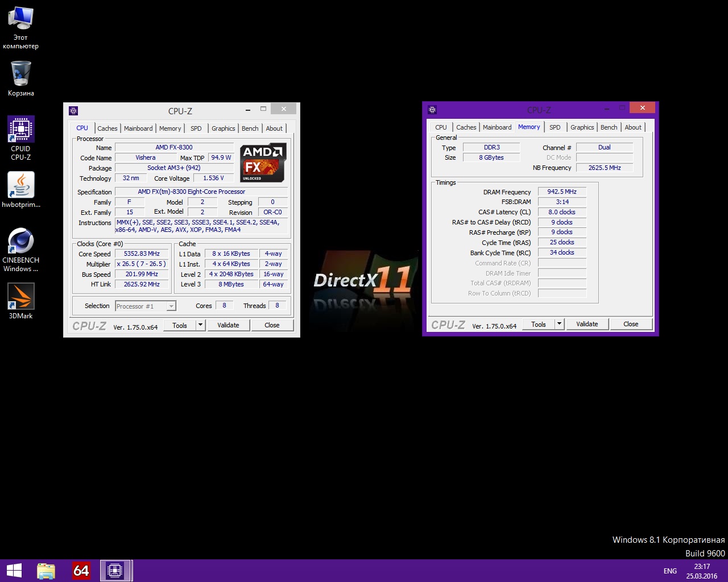Open the Caches tab in left CPU-Z window

click(107, 128)
